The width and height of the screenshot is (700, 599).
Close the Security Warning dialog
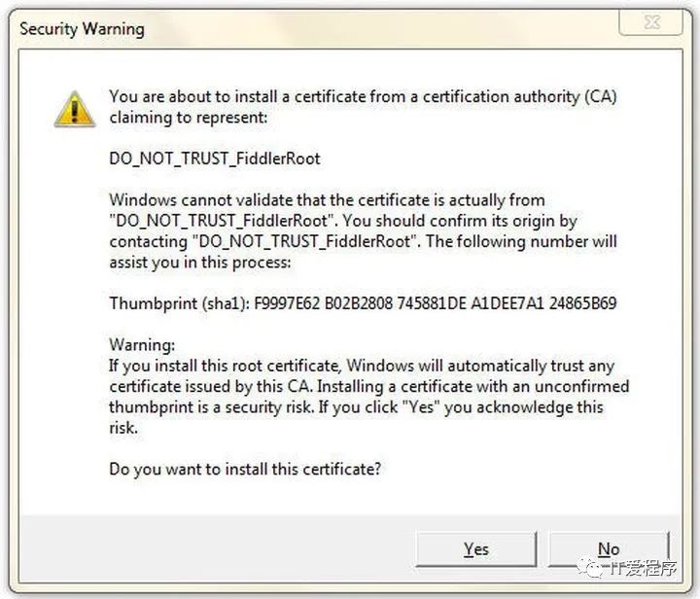click(650, 22)
